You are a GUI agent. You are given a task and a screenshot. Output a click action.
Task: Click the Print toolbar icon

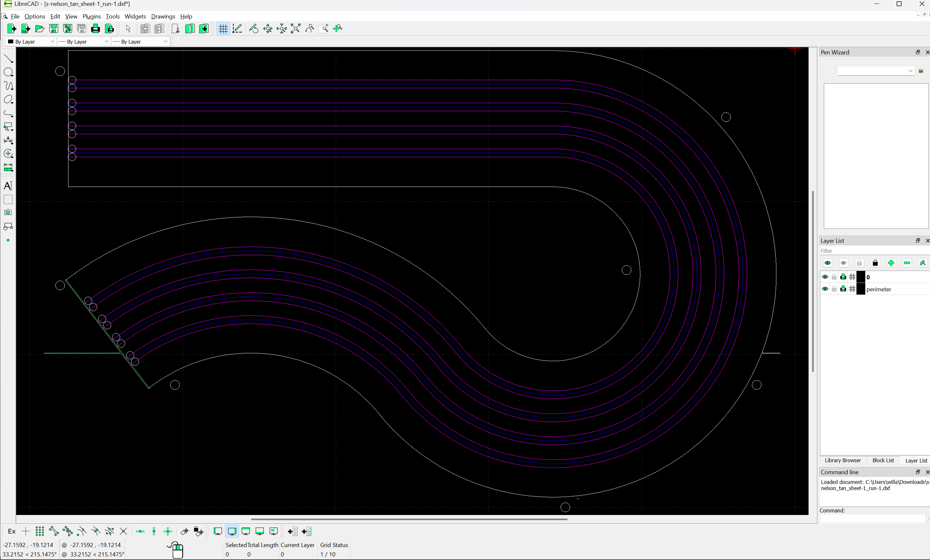[96, 29]
